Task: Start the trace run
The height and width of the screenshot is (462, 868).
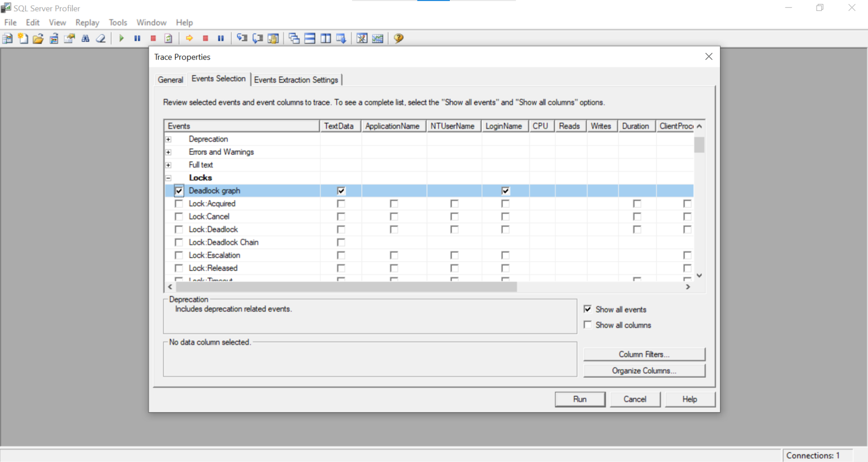Action: [x=121, y=38]
